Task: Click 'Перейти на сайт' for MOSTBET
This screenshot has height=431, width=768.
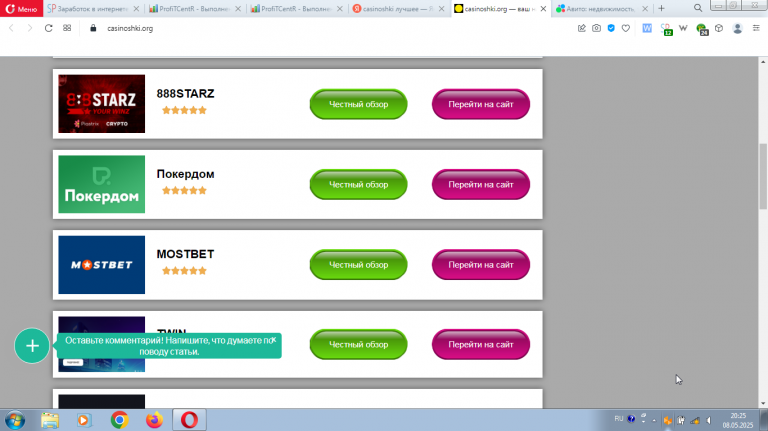Action: click(x=481, y=264)
